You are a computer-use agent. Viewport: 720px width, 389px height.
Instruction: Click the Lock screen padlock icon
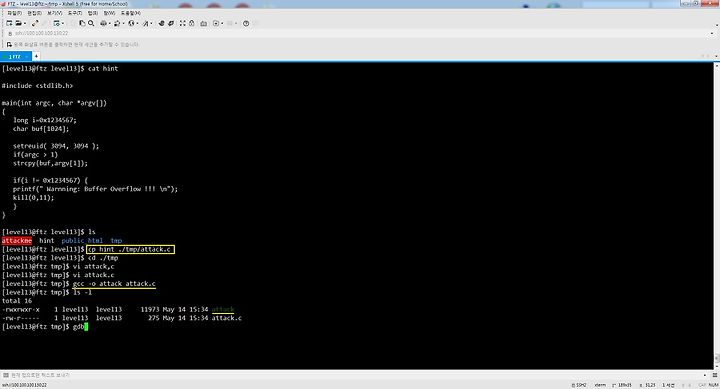pyautogui.click(x=191, y=23)
